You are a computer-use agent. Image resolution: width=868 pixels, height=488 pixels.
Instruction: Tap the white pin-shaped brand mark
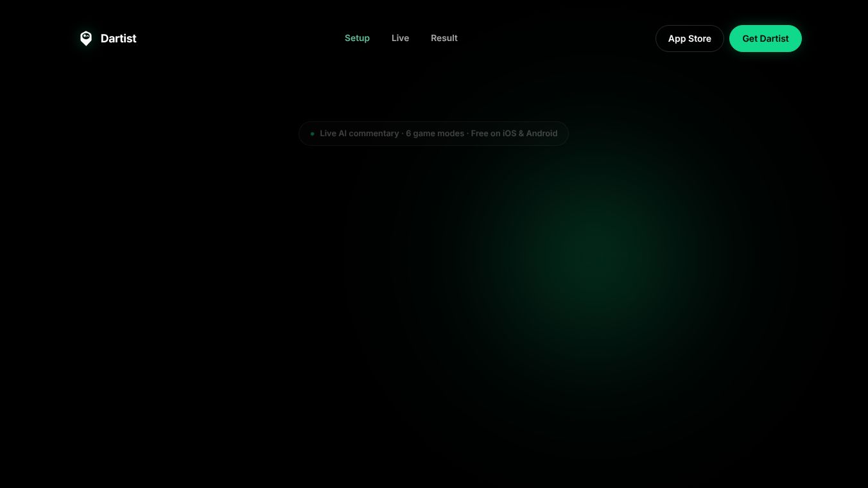tap(86, 39)
